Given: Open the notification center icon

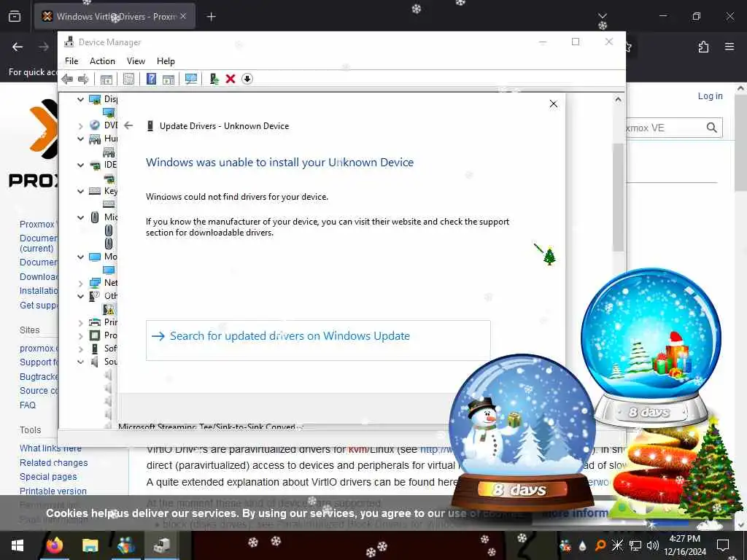Looking at the screenshot, I should [723, 545].
